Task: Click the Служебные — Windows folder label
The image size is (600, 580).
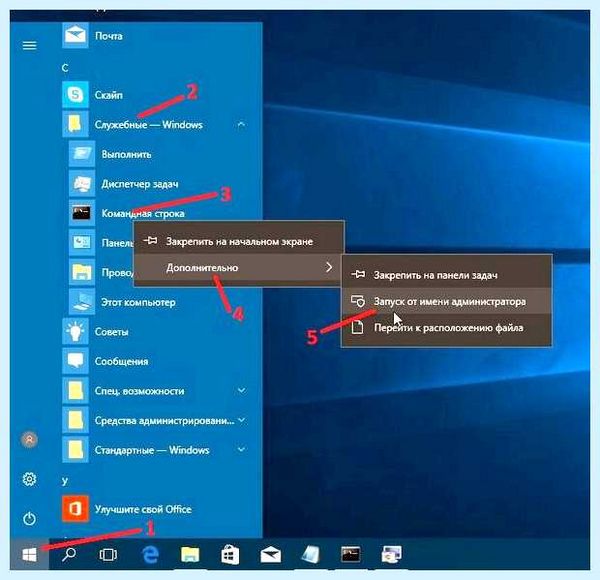Action: (148, 125)
